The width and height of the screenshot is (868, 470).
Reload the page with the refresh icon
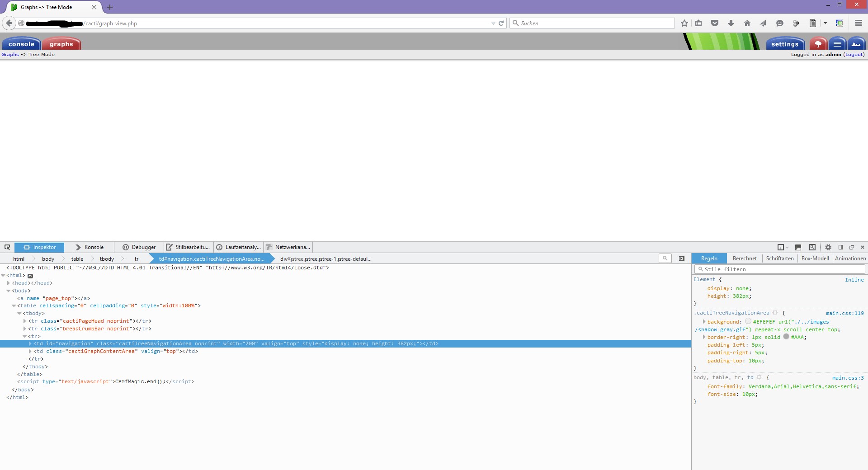pyautogui.click(x=501, y=23)
